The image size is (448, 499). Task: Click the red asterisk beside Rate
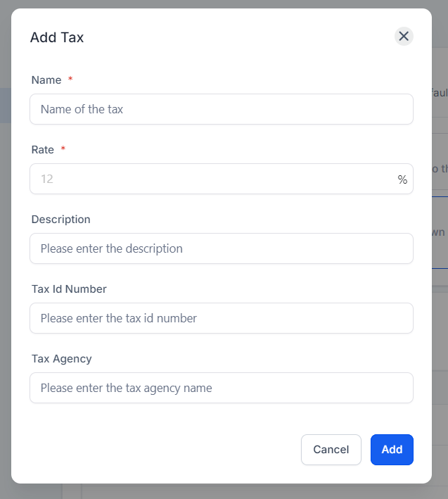click(x=63, y=149)
